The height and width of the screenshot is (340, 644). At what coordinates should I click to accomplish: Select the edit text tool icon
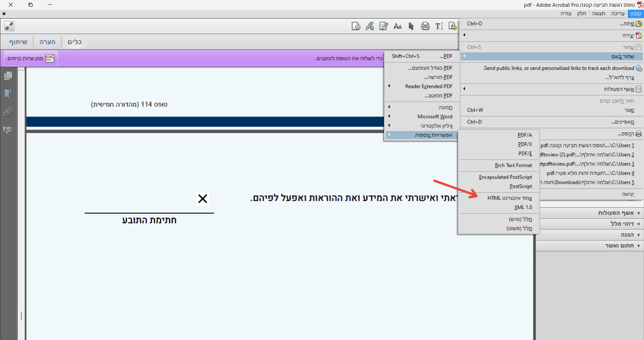point(439,26)
